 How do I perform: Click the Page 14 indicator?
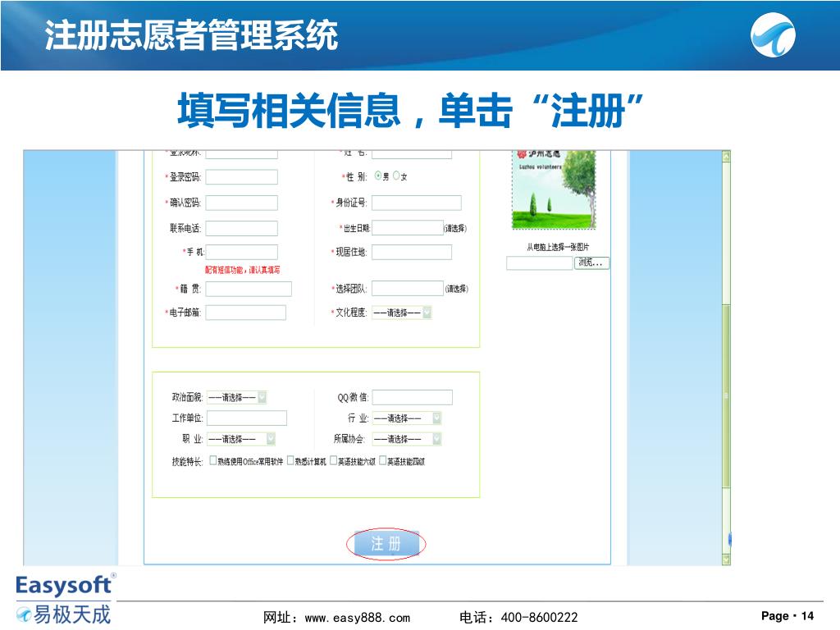(x=787, y=616)
